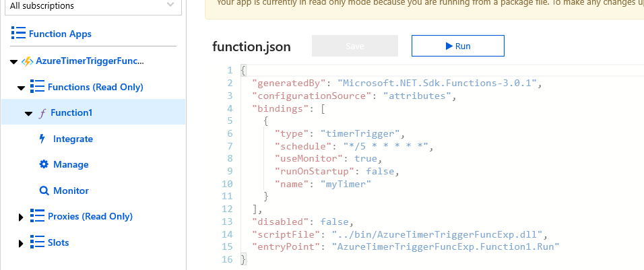Collapse the AzureTimerTriggerFunc app node
644x270 pixels.
click(13, 62)
